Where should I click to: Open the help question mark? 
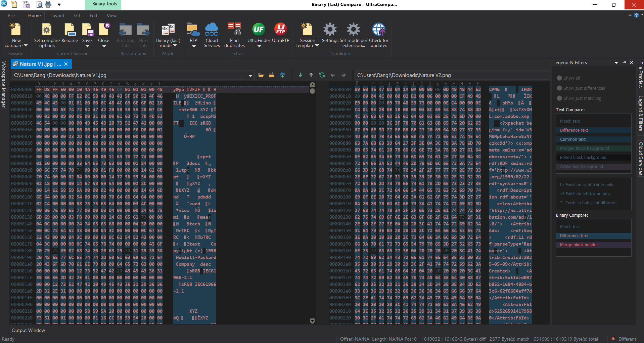coord(636,15)
